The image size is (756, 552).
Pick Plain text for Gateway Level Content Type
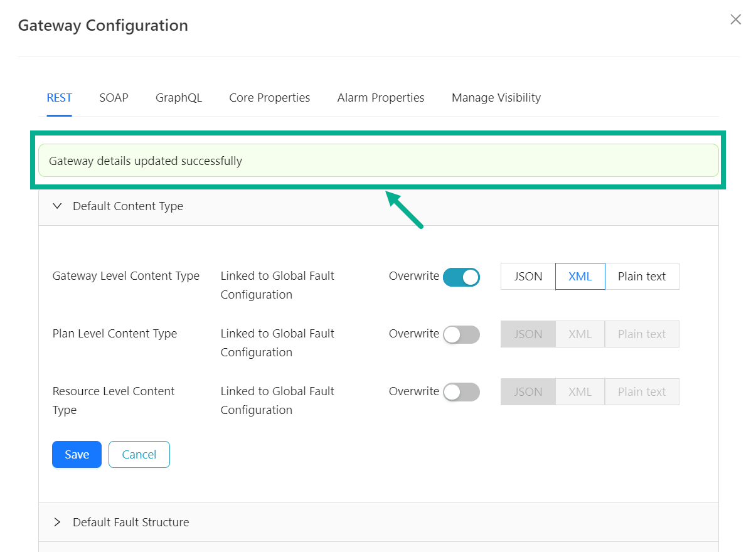click(x=641, y=277)
